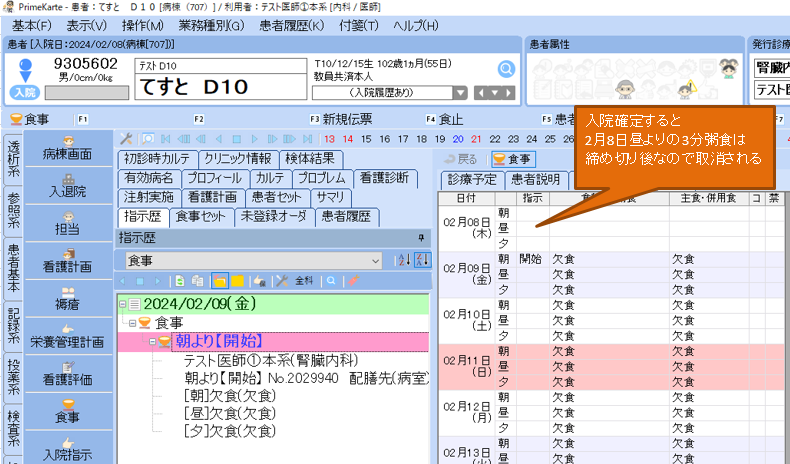The height and width of the screenshot is (464, 790).
Task: Switch to the 未登録オーダ tab
Action: [x=274, y=217]
